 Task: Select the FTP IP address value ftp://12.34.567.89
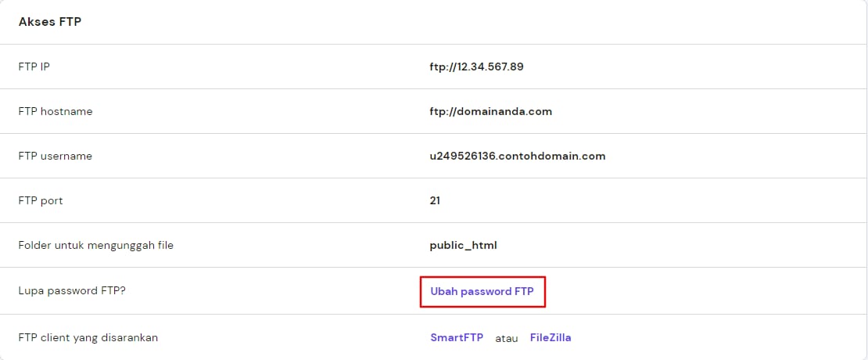pyautogui.click(x=476, y=67)
